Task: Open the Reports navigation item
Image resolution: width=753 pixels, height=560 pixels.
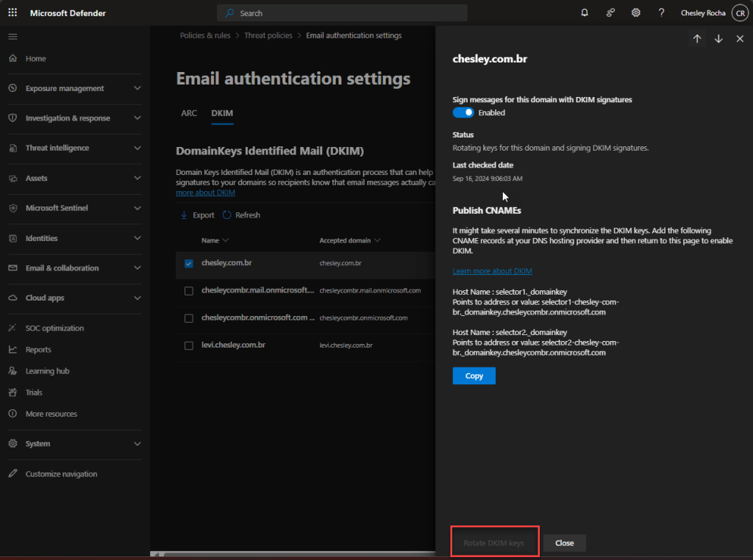Action: [38, 350]
